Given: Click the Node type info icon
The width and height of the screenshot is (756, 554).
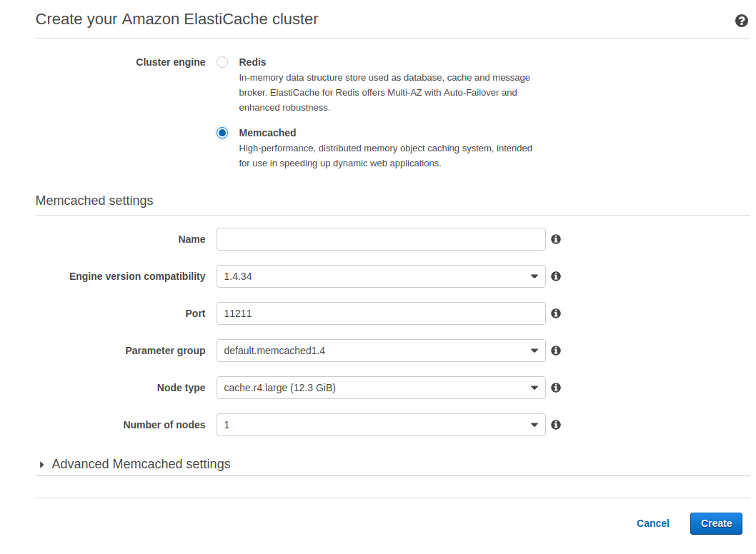Looking at the screenshot, I should click(x=556, y=388).
